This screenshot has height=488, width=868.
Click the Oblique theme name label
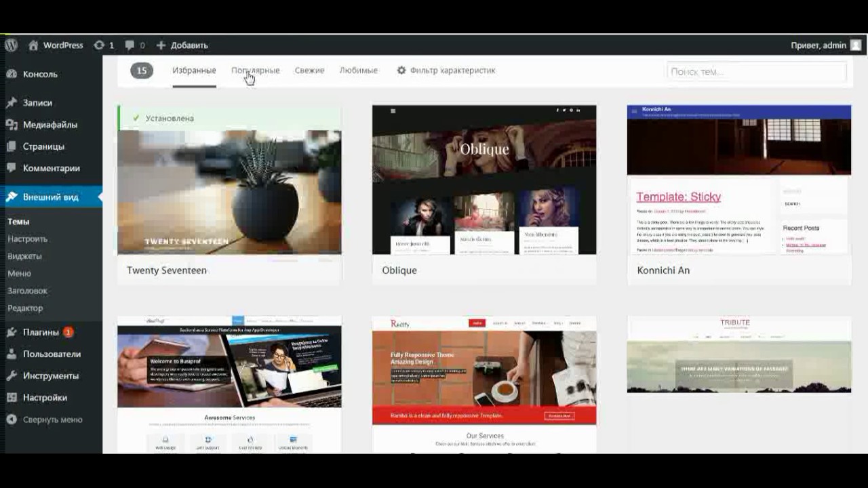pos(399,270)
